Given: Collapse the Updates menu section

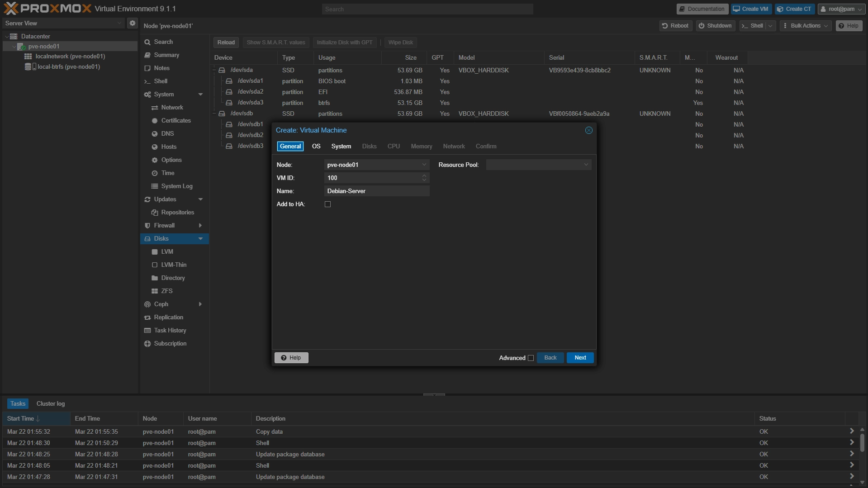Looking at the screenshot, I should coord(200,199).
